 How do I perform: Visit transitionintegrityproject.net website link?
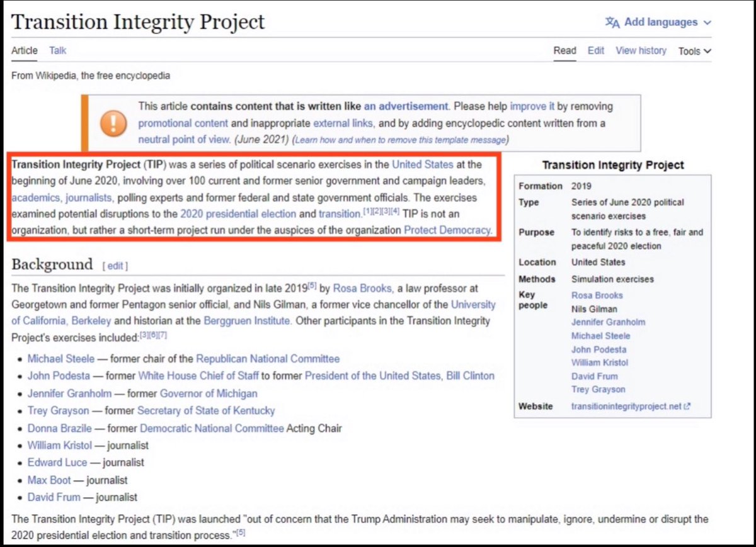[626, 407]
